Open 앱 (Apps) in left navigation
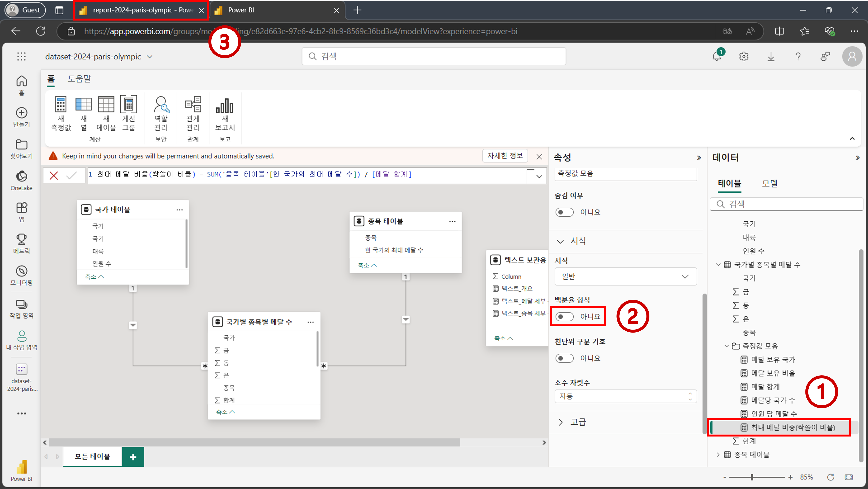This screenshot has height=489, width=868. coord(22,212)
